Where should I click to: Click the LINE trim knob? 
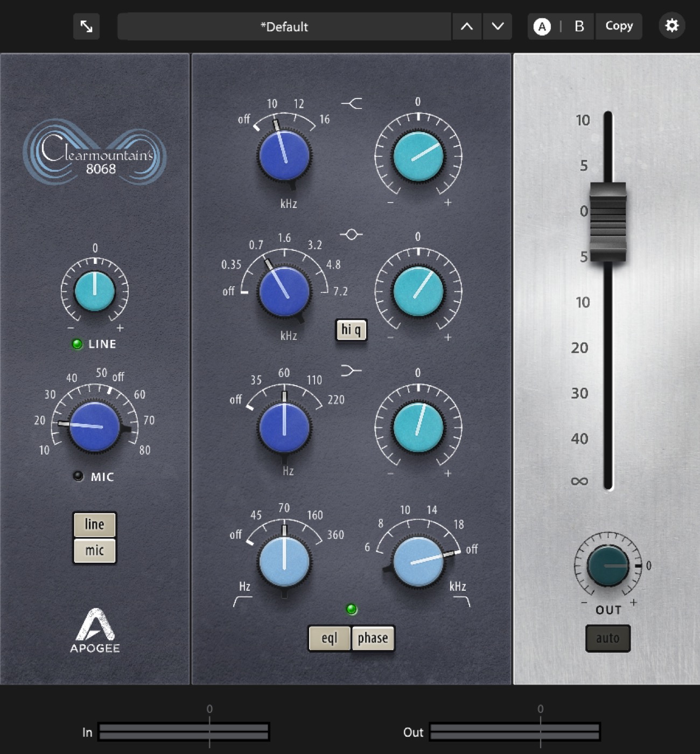[x=95, y=291]
